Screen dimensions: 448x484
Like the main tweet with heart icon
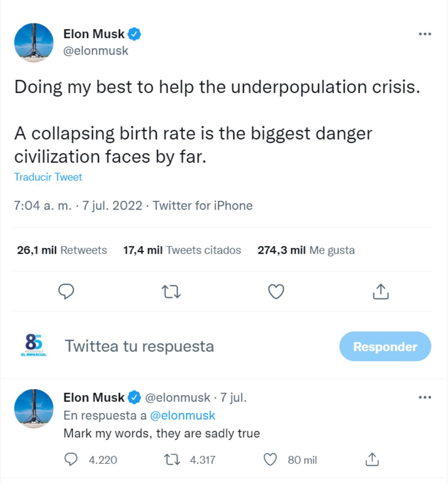pos(276,292)
